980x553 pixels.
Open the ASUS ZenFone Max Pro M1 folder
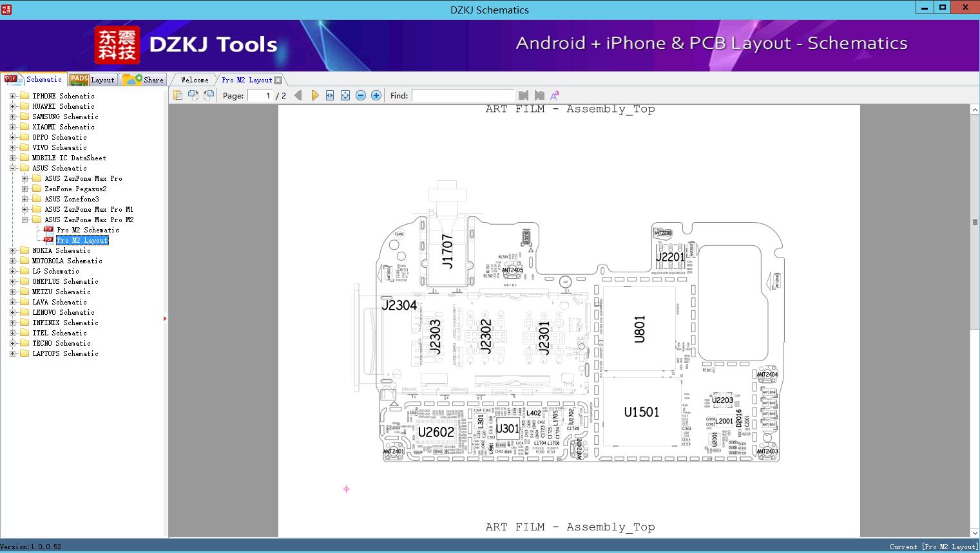(x=88, y=209)
